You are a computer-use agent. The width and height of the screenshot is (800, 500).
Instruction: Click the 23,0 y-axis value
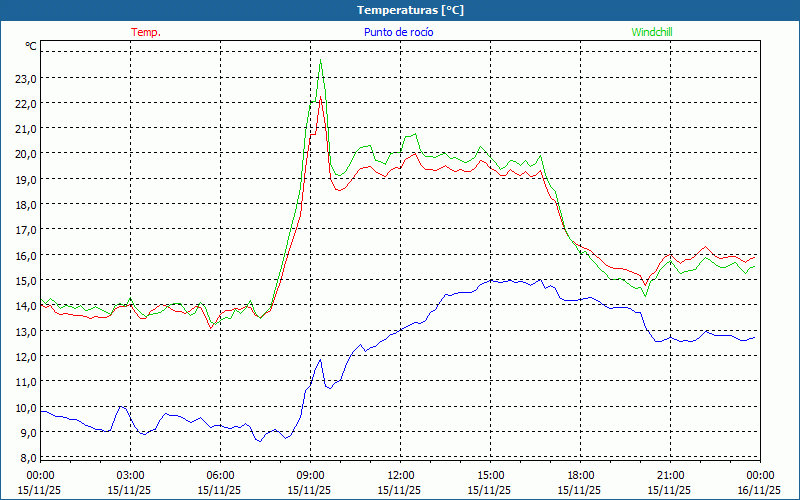(x=25, y=78)
